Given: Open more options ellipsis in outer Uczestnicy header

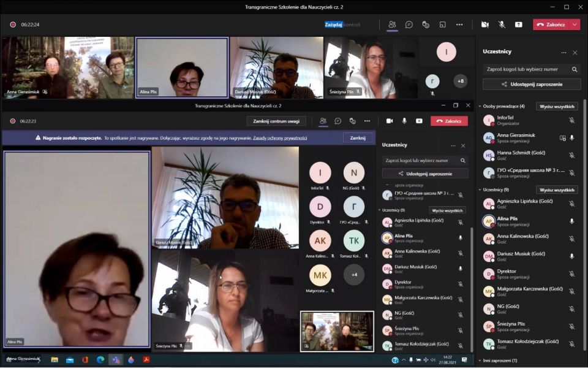Looking at the screenshot, I should click(563, 52).
